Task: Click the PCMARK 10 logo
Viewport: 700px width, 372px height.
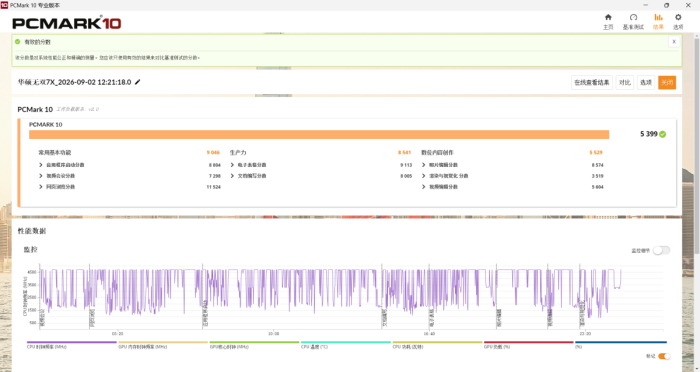Action: [67, 23]
